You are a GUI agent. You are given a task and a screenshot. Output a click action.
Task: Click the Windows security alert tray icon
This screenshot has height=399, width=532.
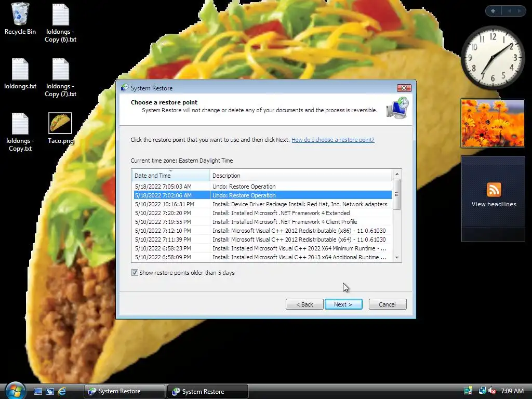coord(468,391)
